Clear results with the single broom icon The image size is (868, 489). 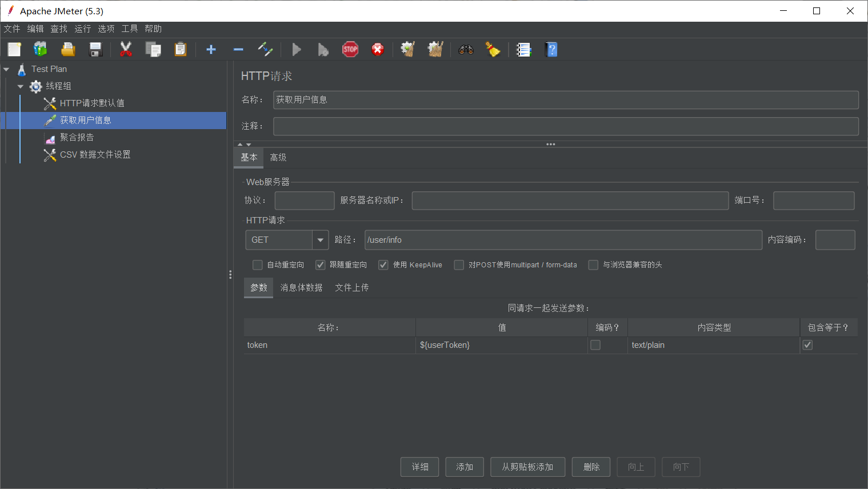point(407,50)
